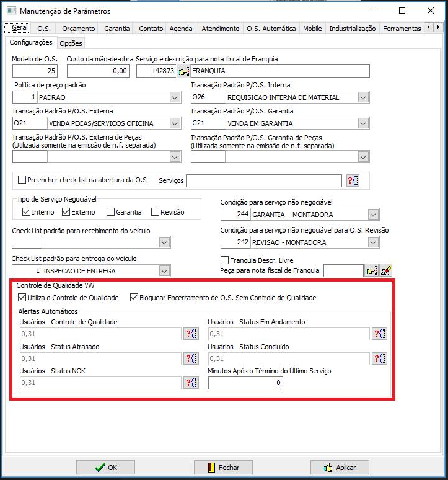Screen dimensions: 448x480
Task: Click Peça para nota fiscal de Franquia field
Action: (343, 271)
